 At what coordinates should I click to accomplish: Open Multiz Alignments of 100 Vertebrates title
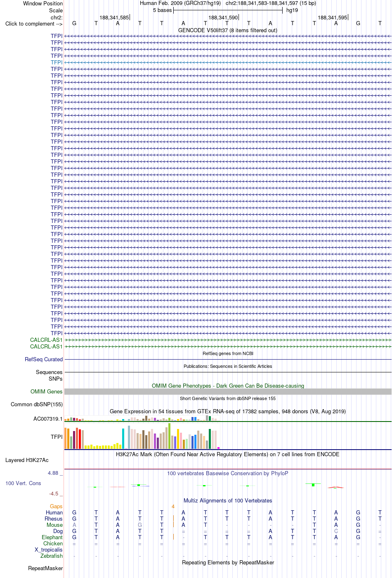pyautogui.click(x=228, y=500)
